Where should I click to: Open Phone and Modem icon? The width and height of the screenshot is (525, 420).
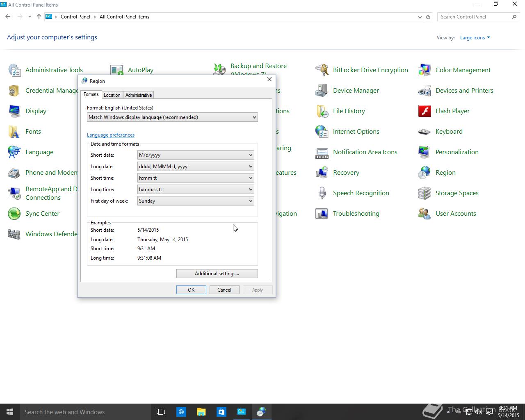coord(14,173)
